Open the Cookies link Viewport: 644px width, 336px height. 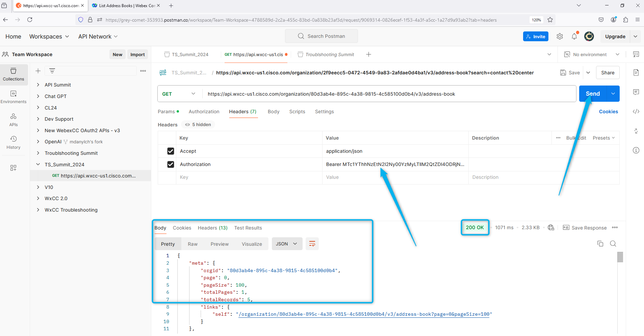[609, 112]
